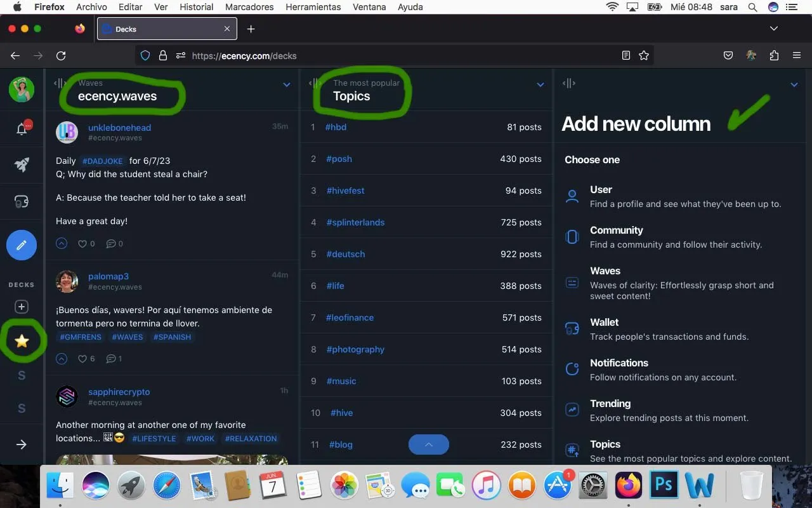
Task: Open palomap3's profile picture
Action: pos(67,281)
